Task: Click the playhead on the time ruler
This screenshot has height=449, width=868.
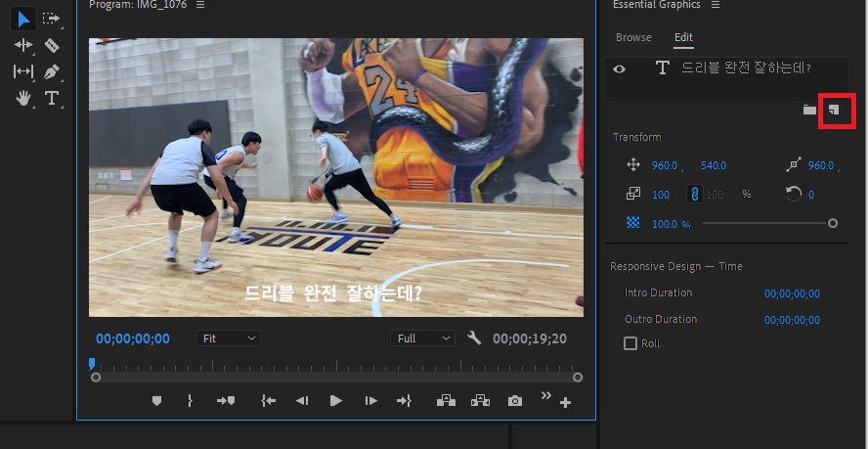Action: (x=92, y=364)
